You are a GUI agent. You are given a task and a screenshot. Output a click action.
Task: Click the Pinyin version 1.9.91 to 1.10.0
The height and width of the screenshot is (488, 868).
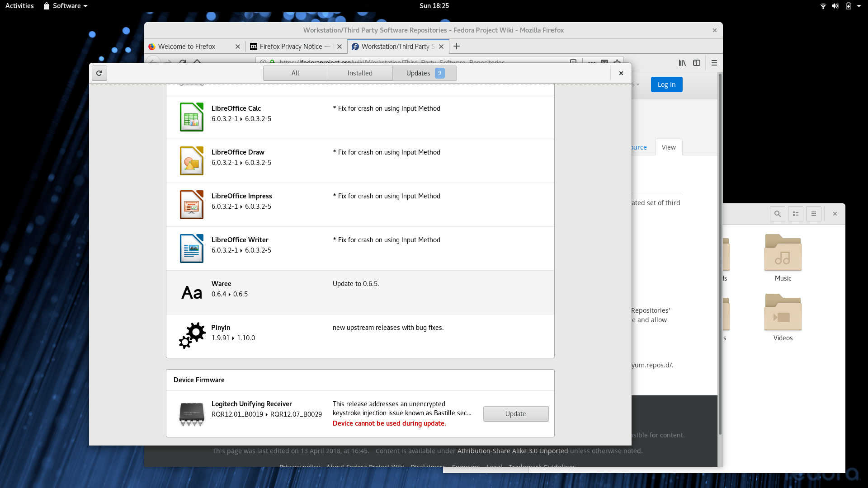[x=233, y=338]
